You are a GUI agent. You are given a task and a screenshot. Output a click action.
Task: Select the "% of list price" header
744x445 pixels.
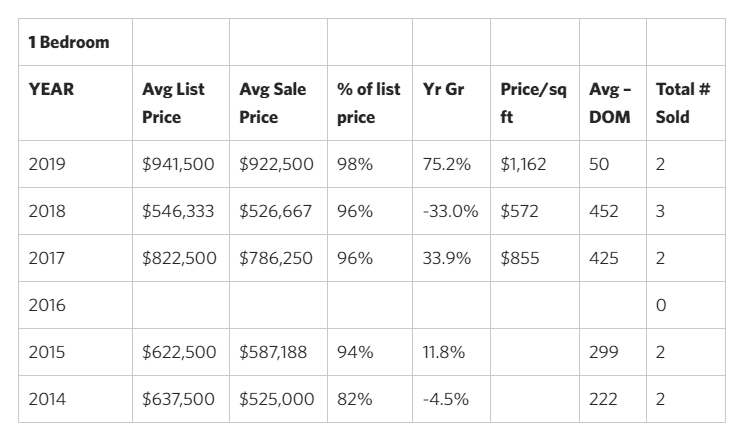tap(368, 103)
